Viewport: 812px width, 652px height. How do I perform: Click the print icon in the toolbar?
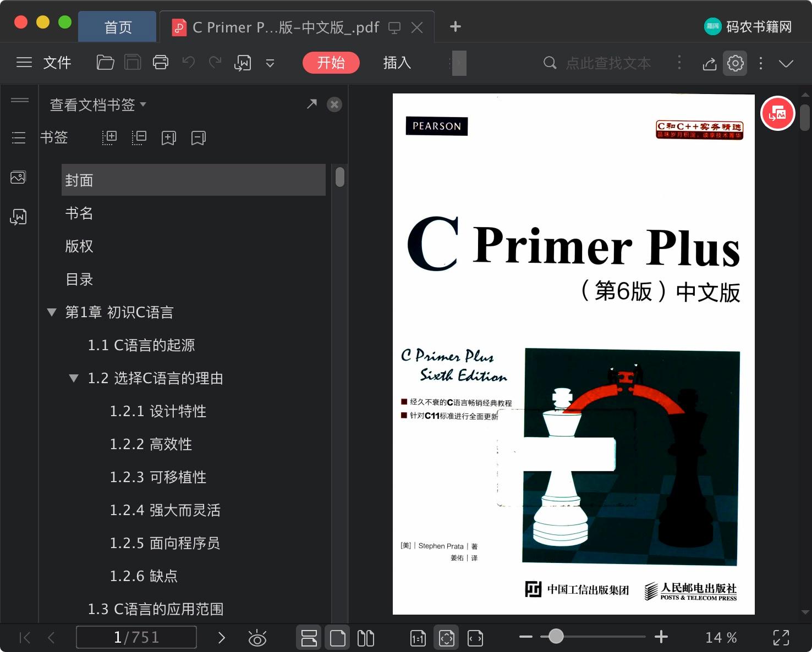[x=161, y=63]
